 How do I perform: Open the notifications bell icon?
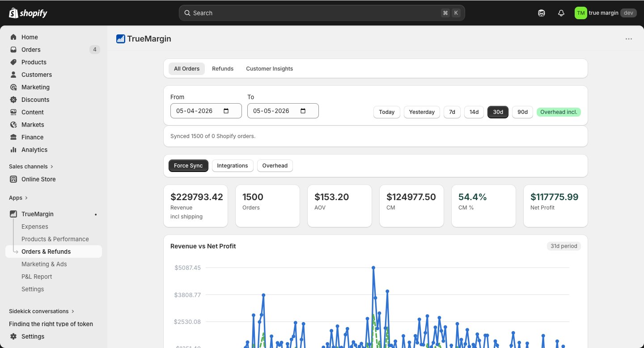pyautogui.click(x=561, y=13)
